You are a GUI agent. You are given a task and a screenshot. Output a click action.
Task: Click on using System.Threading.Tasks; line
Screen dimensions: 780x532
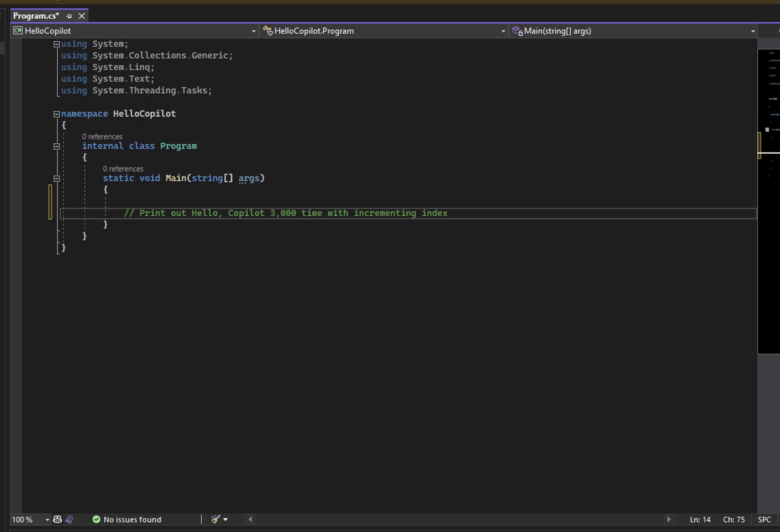[137, 90]
